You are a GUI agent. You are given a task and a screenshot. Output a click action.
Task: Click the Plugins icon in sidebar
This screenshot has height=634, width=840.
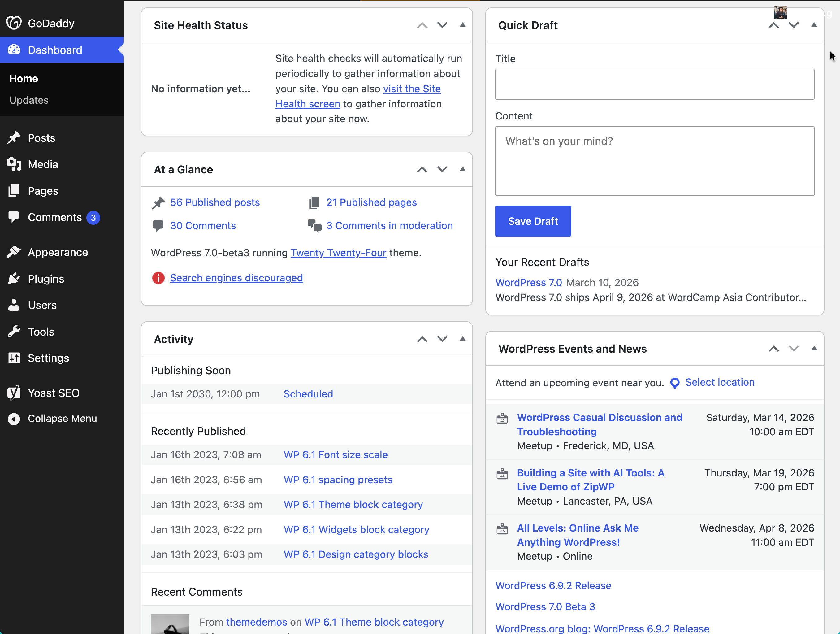tap(14, 278)
